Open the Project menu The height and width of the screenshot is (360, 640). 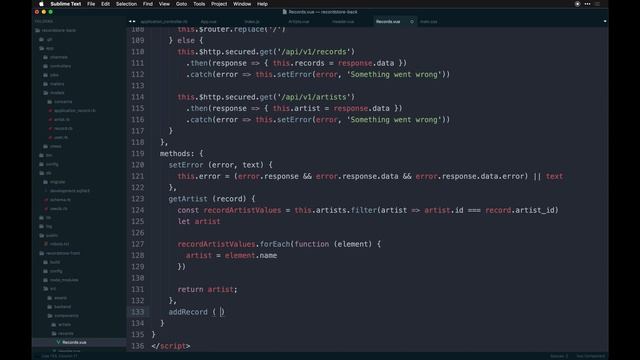219,4
